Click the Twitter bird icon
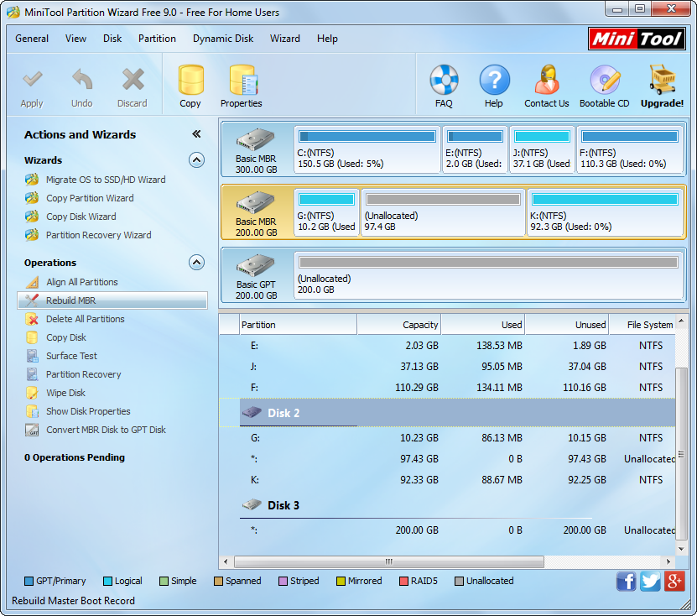 [x=650, y=582]
